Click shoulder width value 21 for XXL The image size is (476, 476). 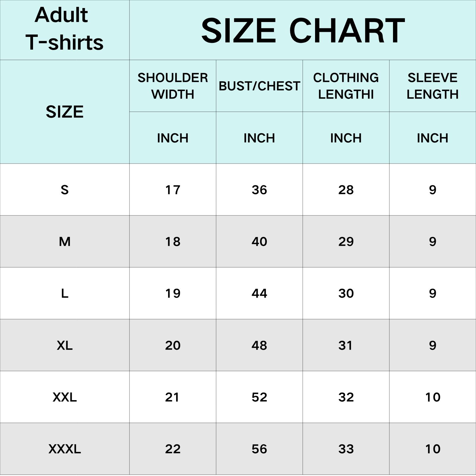[173, 397]
